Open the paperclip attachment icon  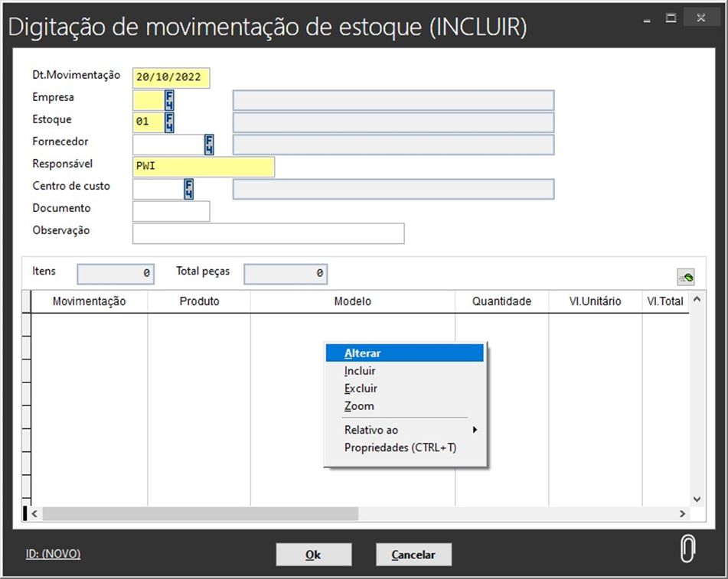pyautogui.click(x=687, y=548)
